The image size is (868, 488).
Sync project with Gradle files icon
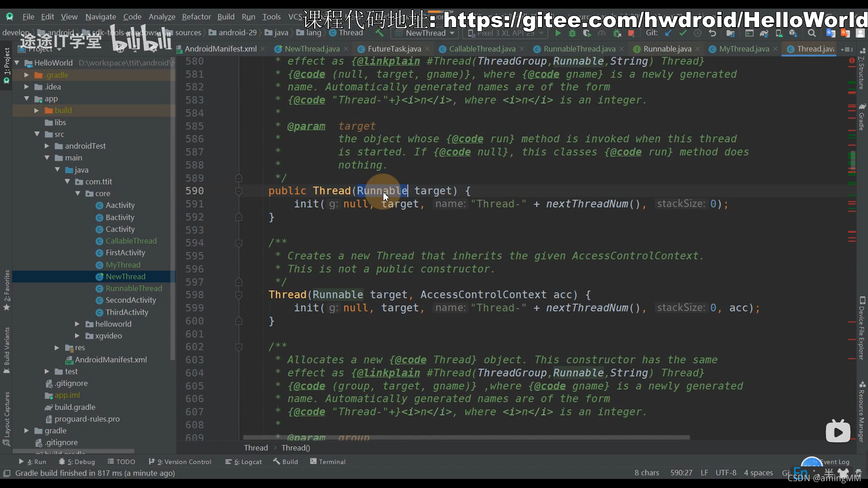[x=764, y=33]
